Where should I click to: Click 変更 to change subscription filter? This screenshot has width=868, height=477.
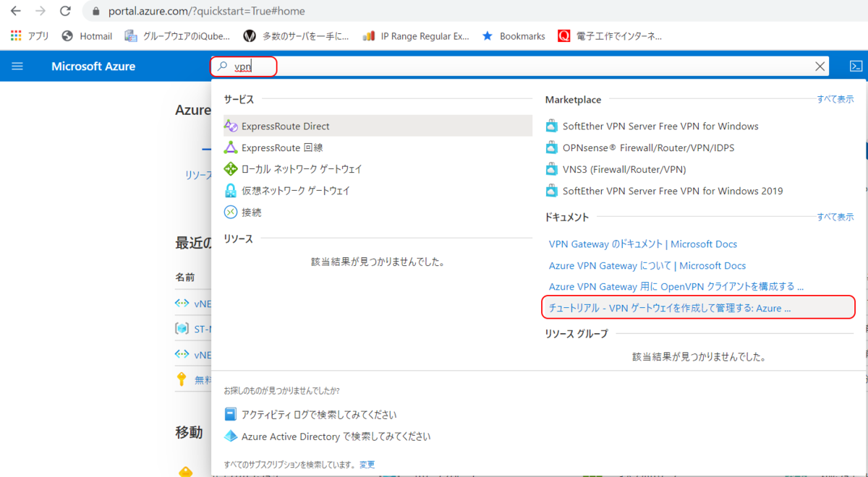point(367,465)
